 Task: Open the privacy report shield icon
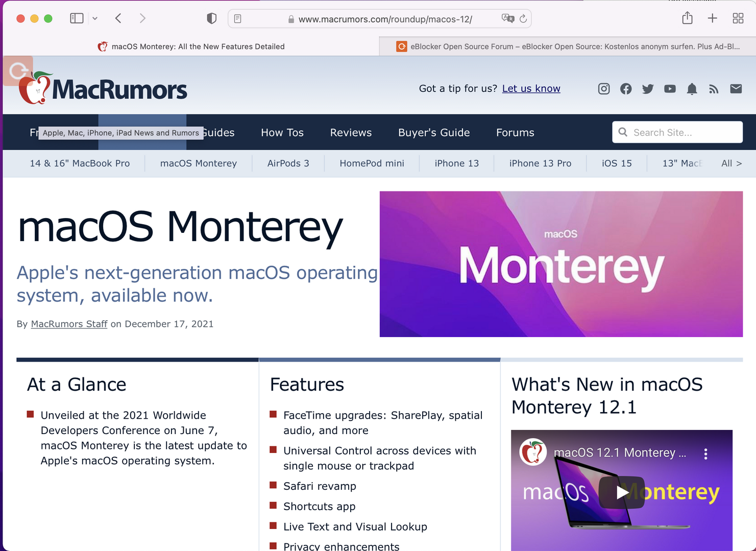[x=211, y=18]
